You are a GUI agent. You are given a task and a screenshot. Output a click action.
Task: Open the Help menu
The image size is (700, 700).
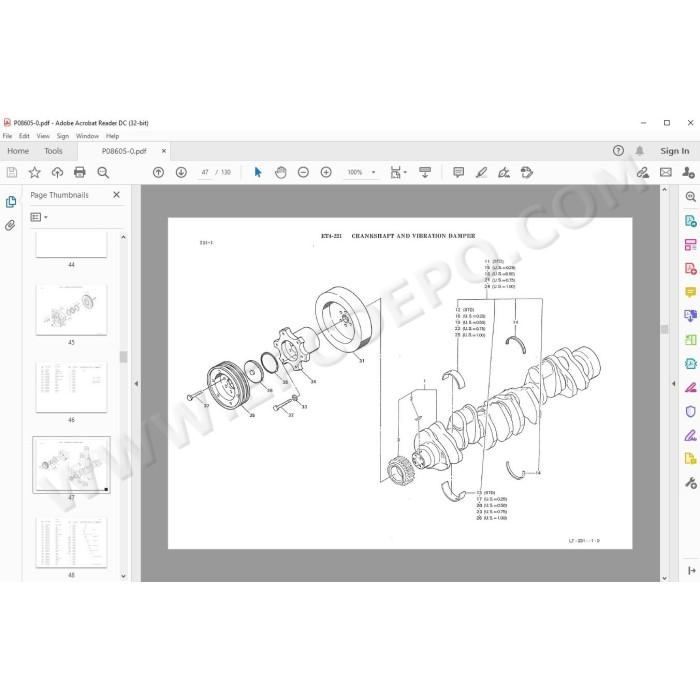point(112,136)
